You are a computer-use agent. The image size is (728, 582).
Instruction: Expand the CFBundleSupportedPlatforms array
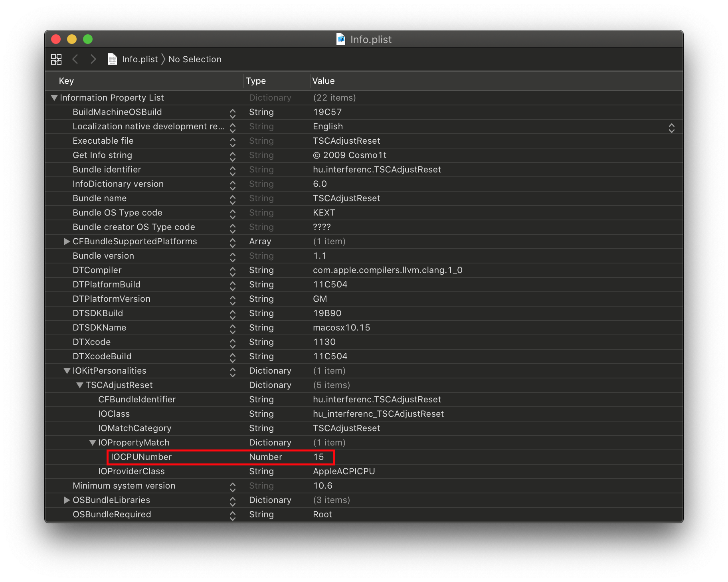67,242
